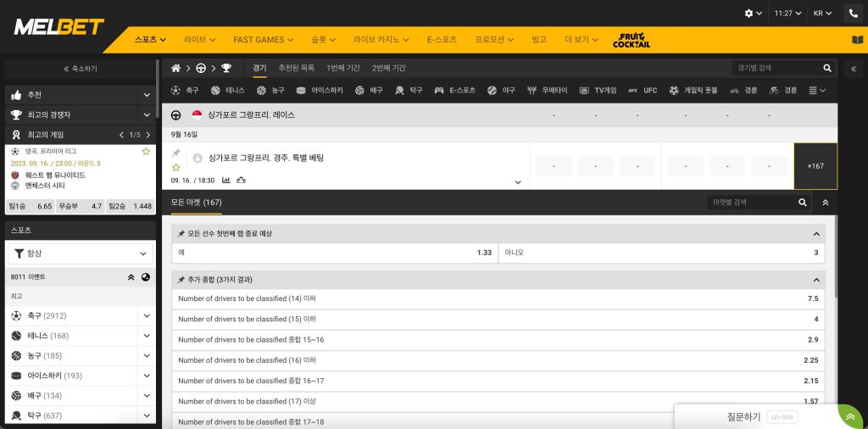This screenshot has width=868, height=429.
Task: Open sports list more dropdown
Action: (817, 90)
